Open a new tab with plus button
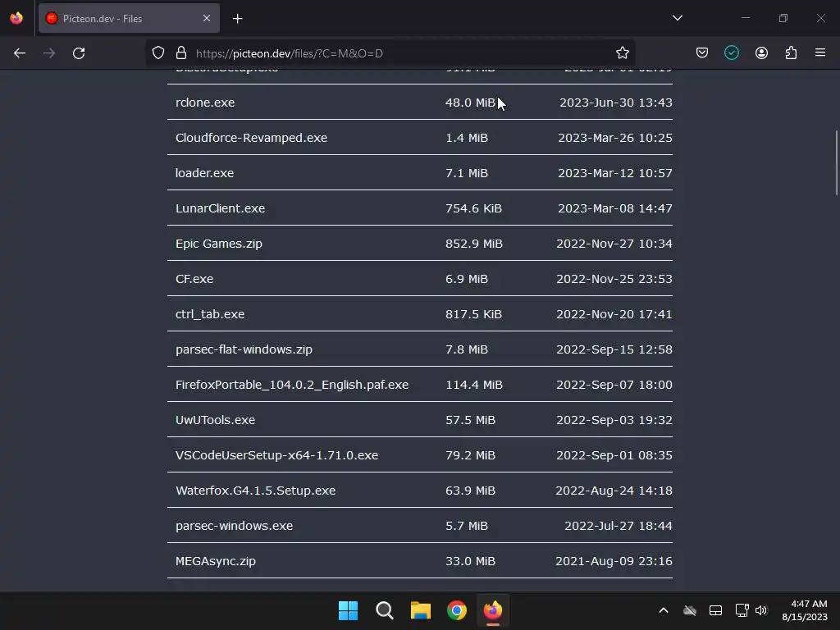The height and width of the screenshot is (630, 840). [x=237, y=19]
